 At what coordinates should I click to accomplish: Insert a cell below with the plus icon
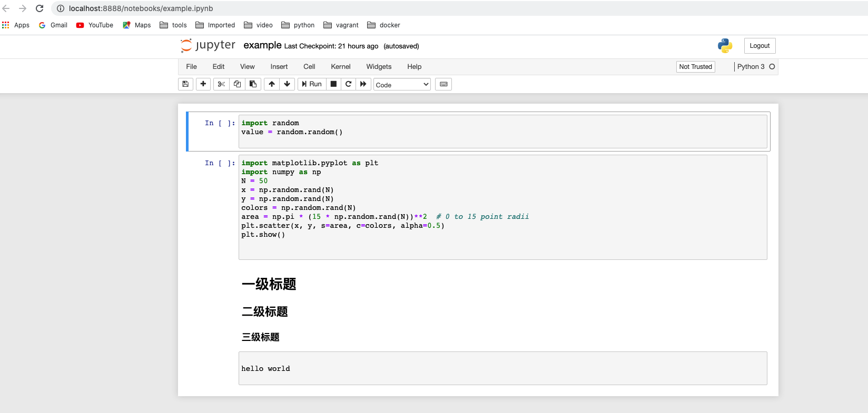point(203,84)
